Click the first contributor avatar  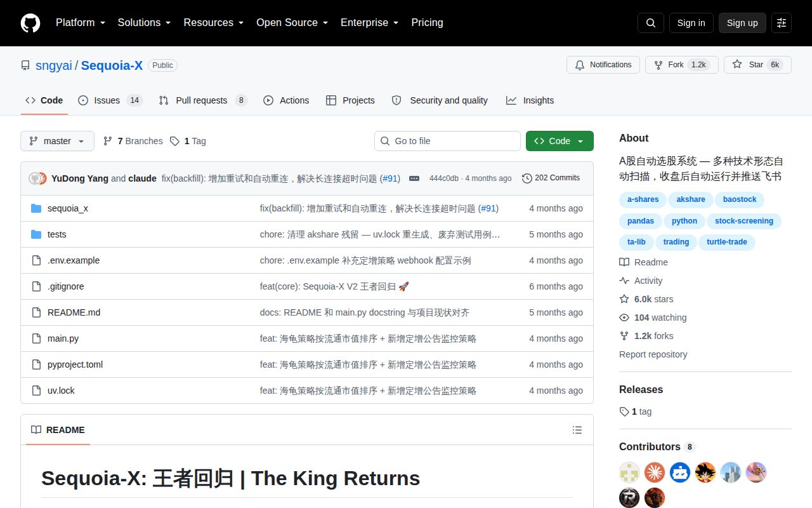pos(629,472)
